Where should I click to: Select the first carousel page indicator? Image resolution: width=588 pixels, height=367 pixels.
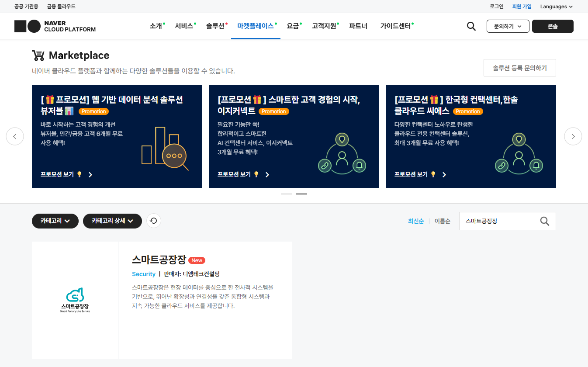click(286, 194)
